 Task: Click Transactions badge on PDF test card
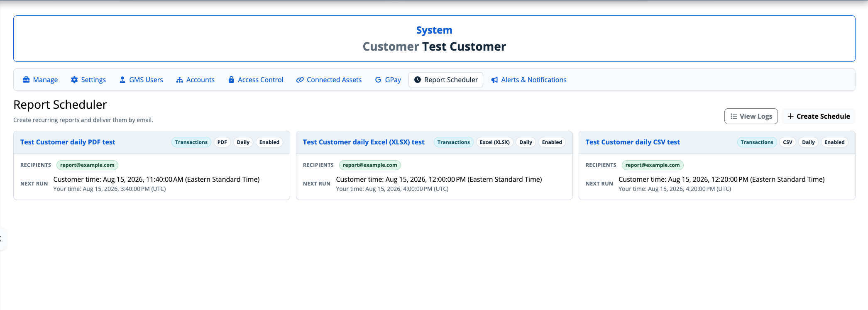click(191, 142)
